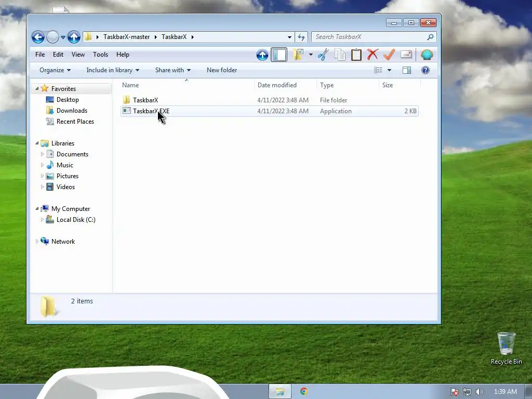Click the Email envelope icon
Screen dimensions: 532x399
406,55
